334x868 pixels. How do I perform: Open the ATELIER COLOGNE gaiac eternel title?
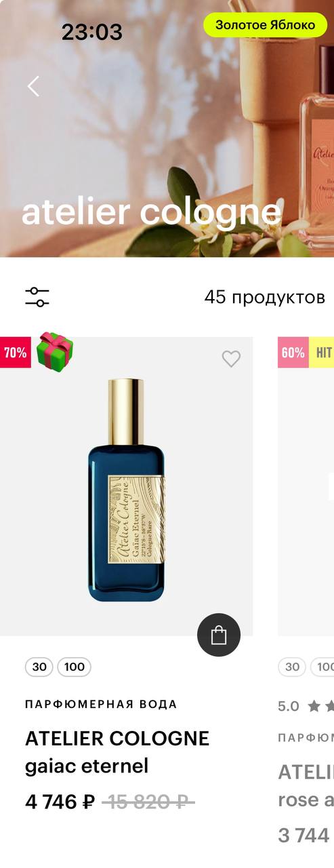tap(117, 752)
